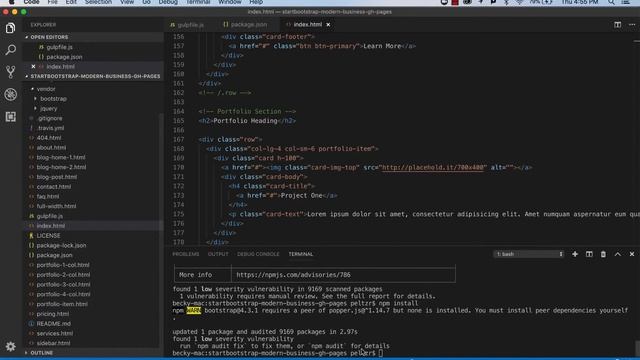The image size is (640, 360).
Task: Open the Terminal menu in menu bar
Action: [x=198, y=2]
